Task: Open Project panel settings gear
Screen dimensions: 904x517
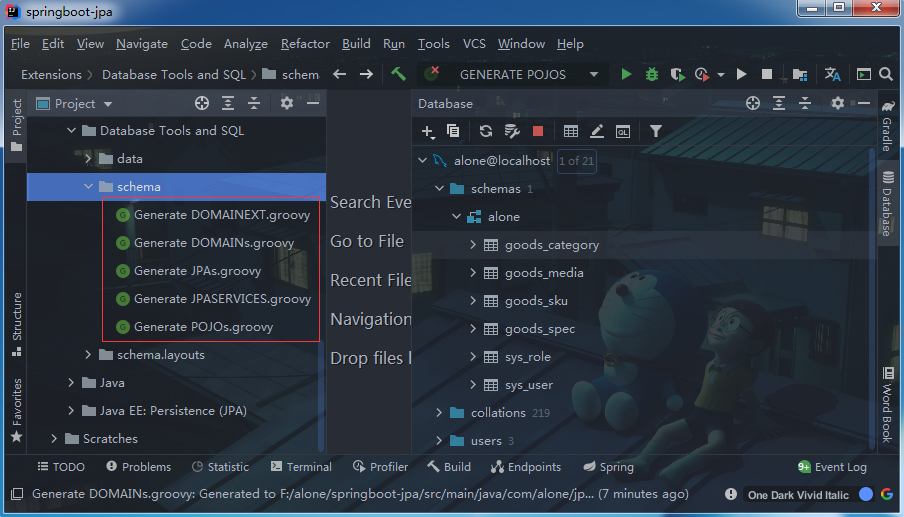Action: click(287, 103)
